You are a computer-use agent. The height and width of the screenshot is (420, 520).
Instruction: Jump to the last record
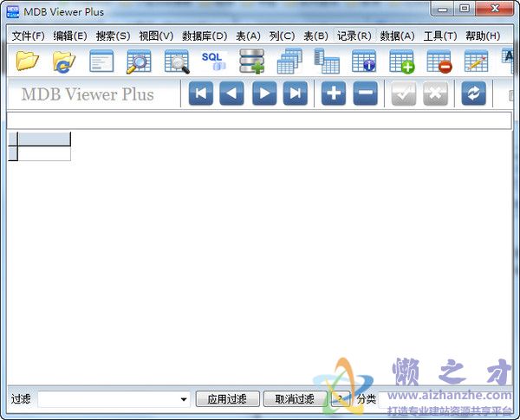[296, 94]
